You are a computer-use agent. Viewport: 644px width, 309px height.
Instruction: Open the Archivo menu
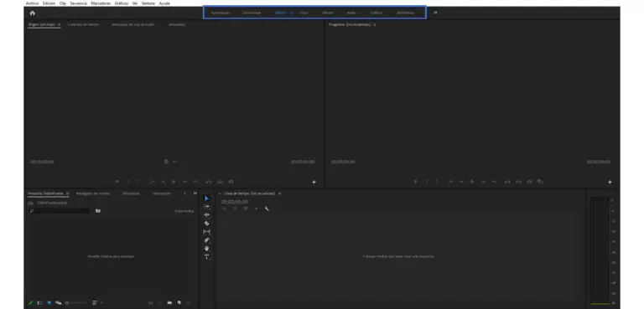(32, 3)
